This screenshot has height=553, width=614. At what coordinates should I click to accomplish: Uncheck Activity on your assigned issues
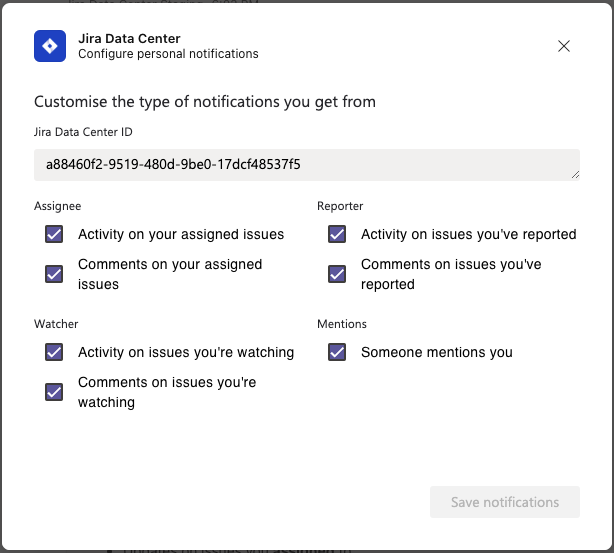tap(54, 234)
